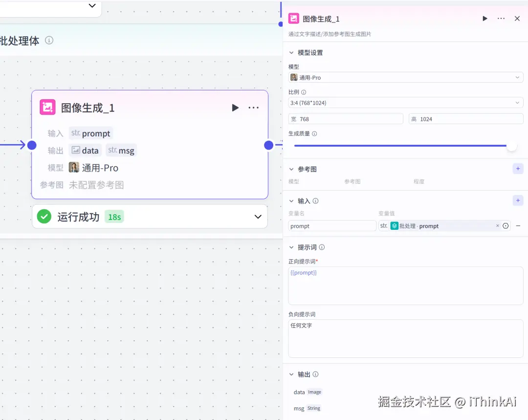Screen dimensions: 528x420
Task: Collapse the 提示词 section
Action: coord(291,247)
